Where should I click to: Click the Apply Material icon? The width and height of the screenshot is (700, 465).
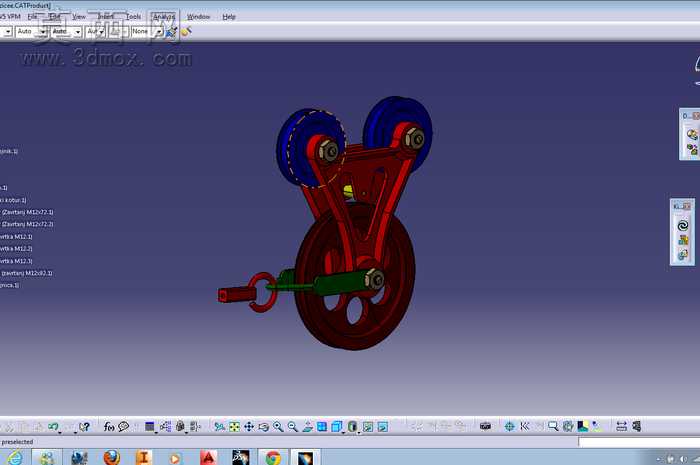pos(568,426)
